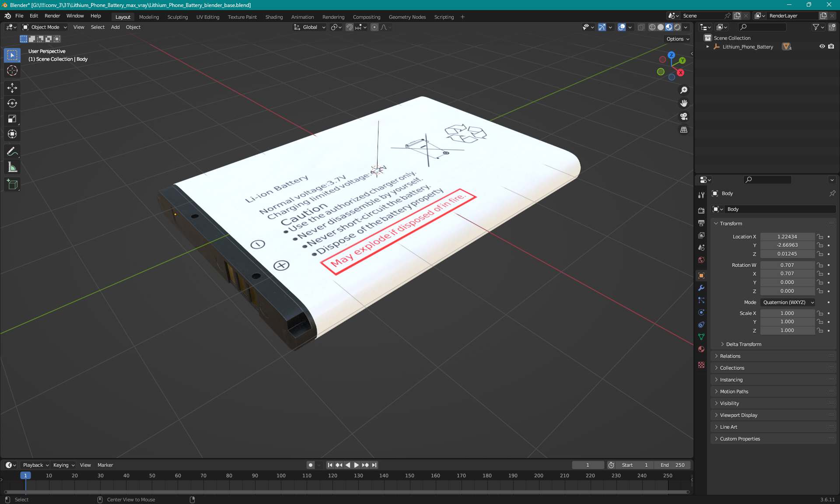This screenshot has width=840, height=504.
Task: Select the Move tool in toolbar
Action: pyautogui.click(x=12, y=88)
